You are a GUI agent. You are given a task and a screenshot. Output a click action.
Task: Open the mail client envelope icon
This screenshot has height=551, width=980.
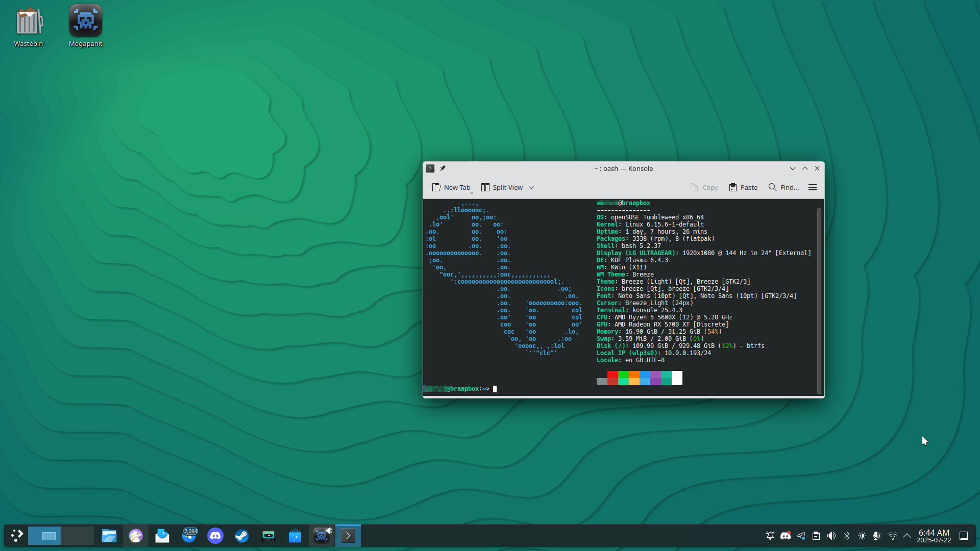tap(162, 536)
